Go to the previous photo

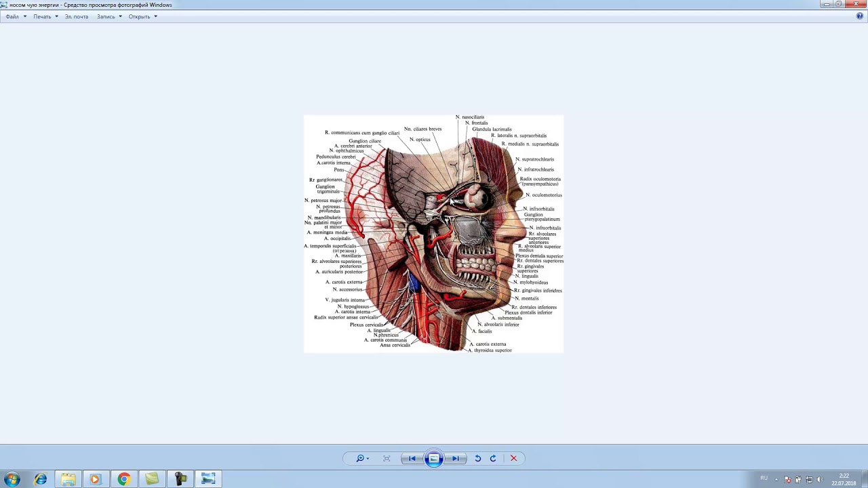412,458
